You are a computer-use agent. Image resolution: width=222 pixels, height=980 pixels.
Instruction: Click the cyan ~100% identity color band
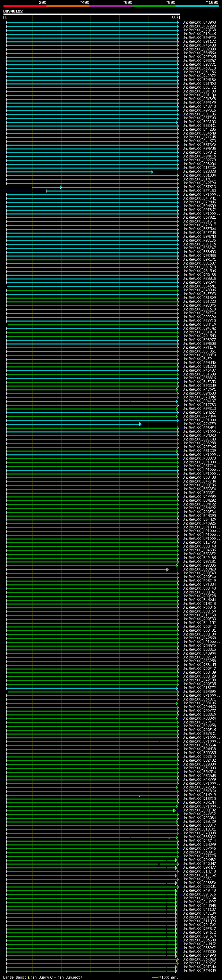coord(197,6)
